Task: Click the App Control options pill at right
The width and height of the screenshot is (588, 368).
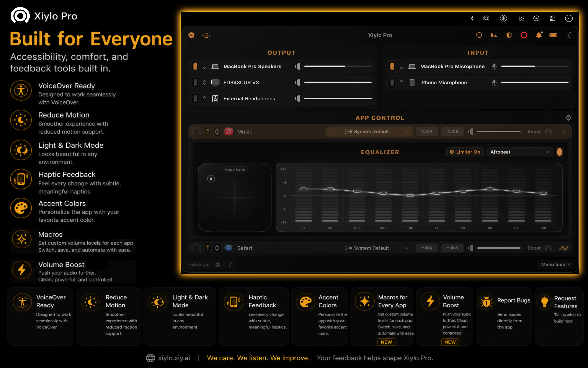Action: click(x=568, y=118)
